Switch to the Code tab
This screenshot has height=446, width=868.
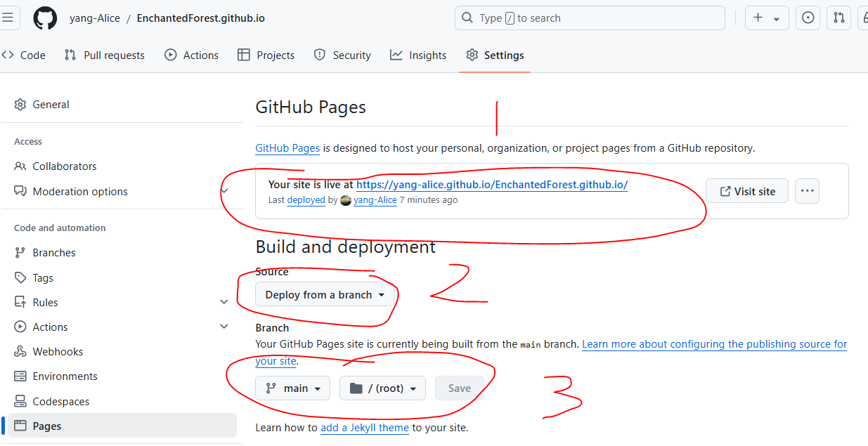pos(23,55)
